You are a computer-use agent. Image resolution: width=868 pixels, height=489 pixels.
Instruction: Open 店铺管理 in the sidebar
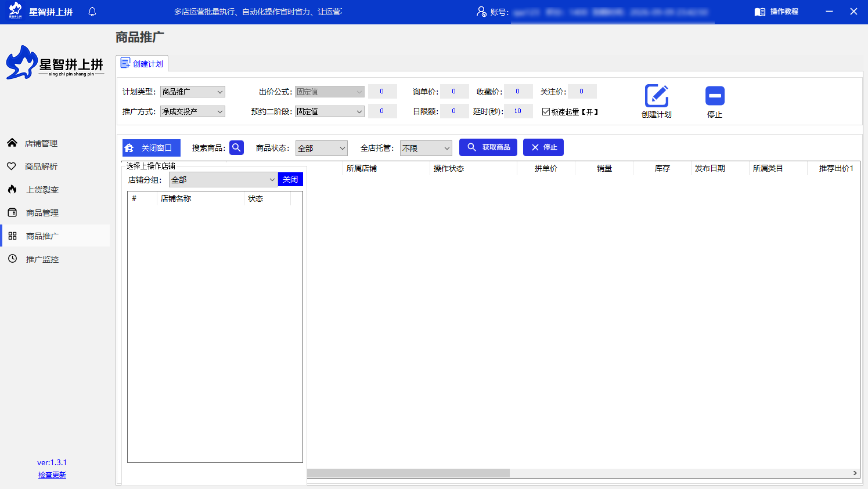(41, 143)
